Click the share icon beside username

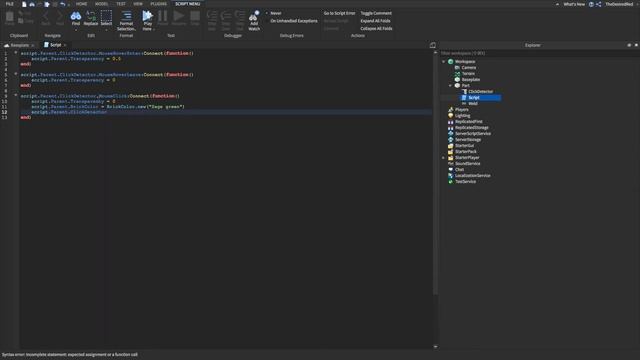(x=598, y=4)
